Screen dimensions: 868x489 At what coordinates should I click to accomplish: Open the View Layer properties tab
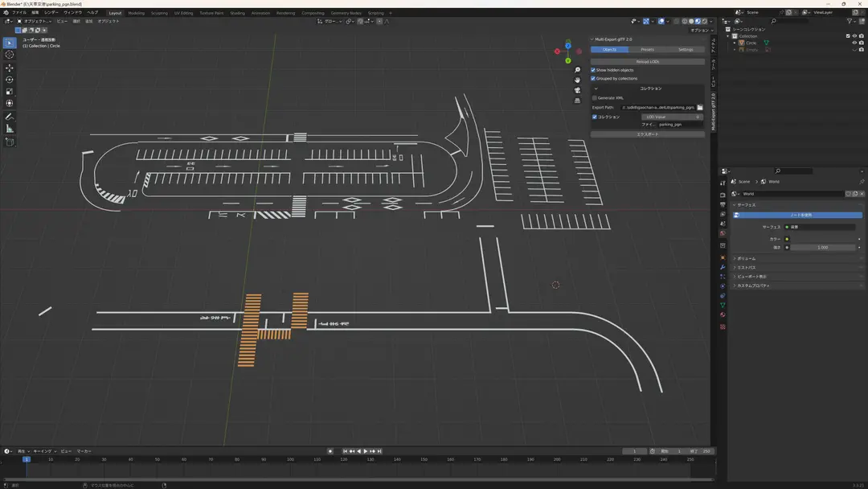(x=723, y=214)
